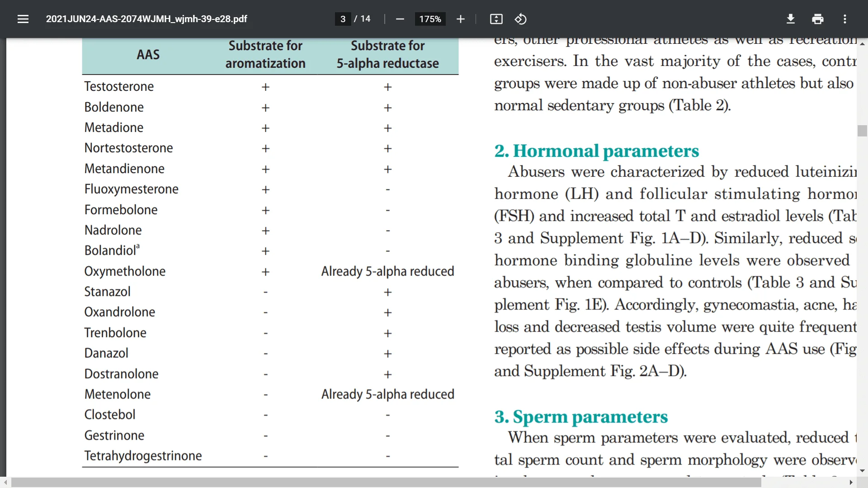Click the '2. Hormonal parameters' heading

tap(596, 151)
